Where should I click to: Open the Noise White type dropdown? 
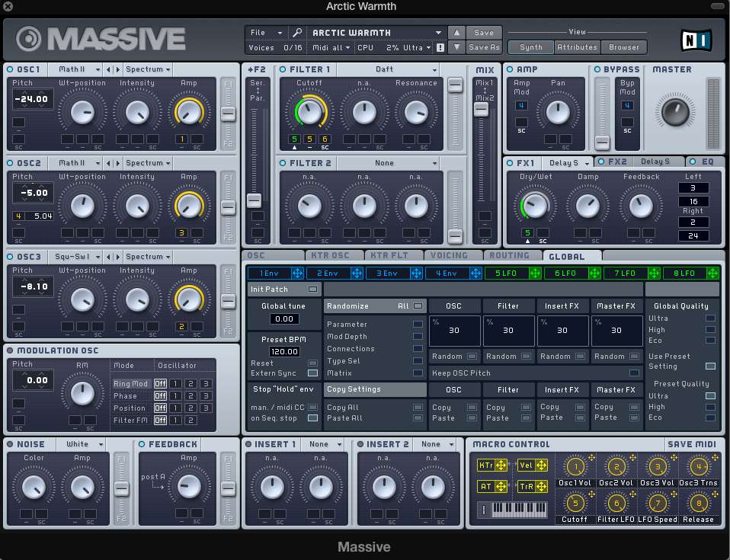coord(81,444)
